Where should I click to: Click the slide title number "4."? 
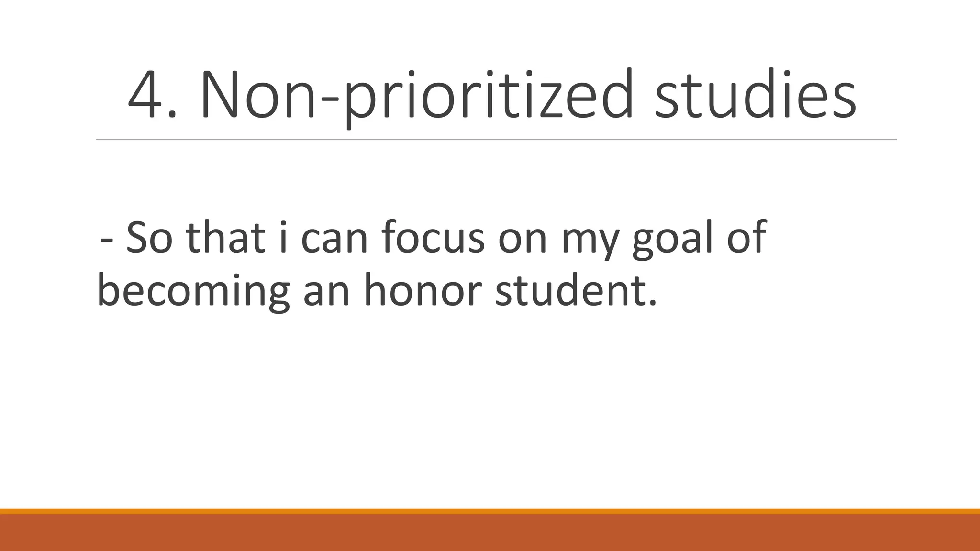[x=152, y=95]
